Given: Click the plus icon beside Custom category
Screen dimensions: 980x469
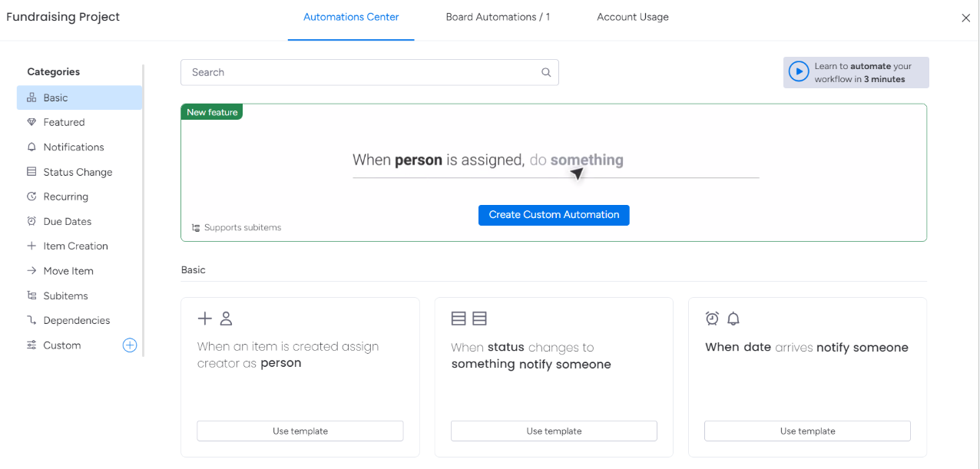Looking at the screenshot, I should [129, 345].
